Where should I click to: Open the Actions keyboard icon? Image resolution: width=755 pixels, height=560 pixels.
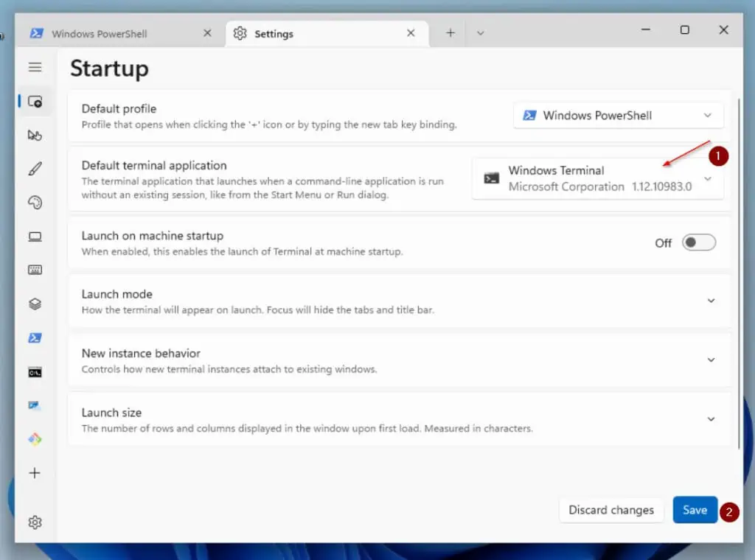click(35, 270)
